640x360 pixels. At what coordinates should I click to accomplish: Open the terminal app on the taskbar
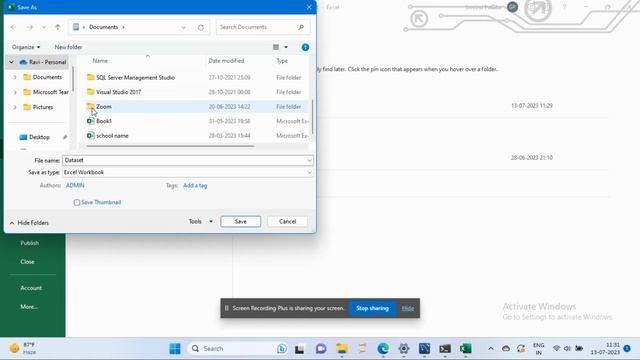445,349
